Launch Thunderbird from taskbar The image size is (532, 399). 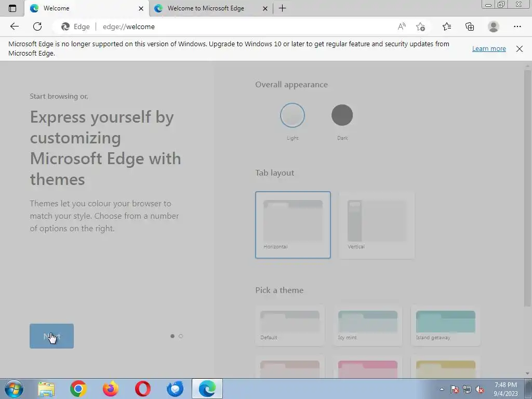coord(175,389)
